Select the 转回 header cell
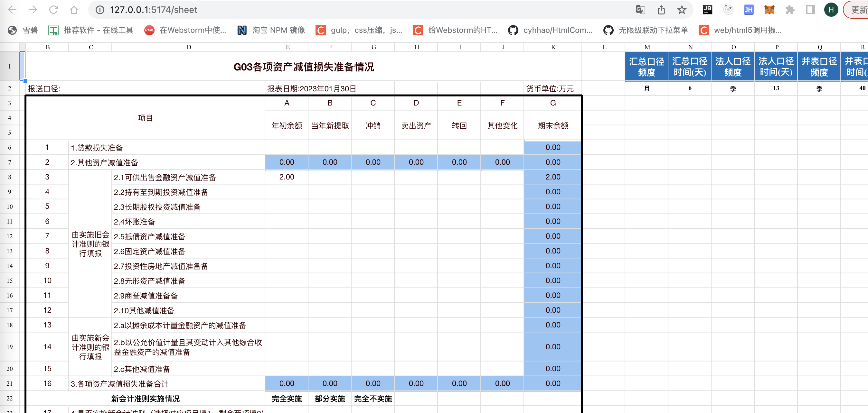 (x=459, y=125)
